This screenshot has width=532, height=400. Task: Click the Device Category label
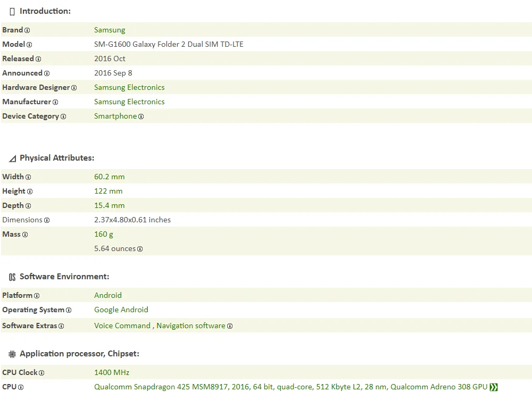(x=30, y=116)
